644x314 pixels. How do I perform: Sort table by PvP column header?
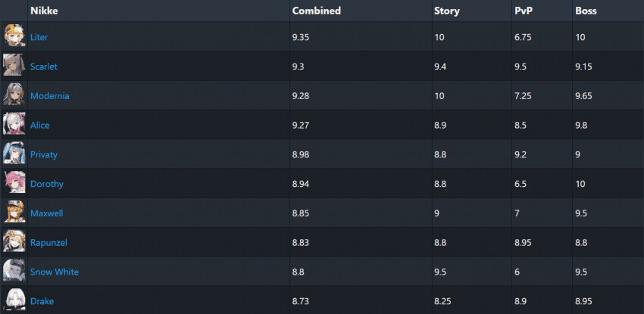[524, 11]
